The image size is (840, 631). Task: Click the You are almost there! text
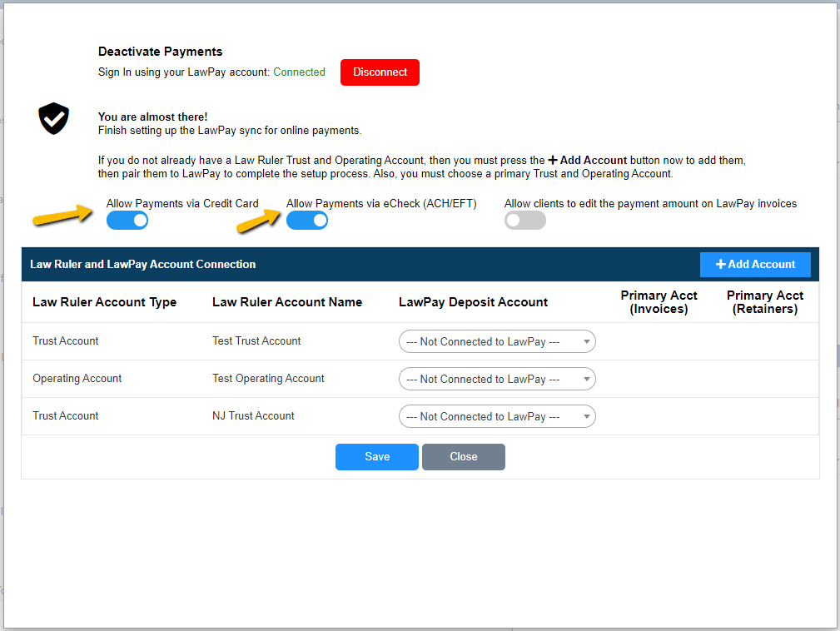152,117
